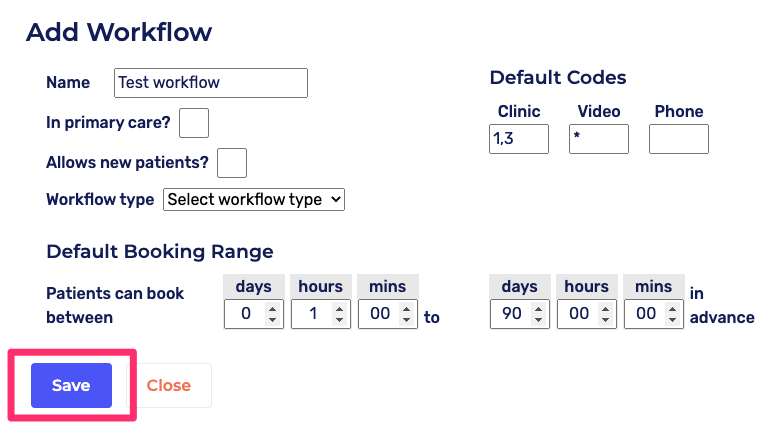Image resolution: width=782 pixels, height=422 pixels.
Task: Decrease minimum hours stepper down arrow
Action: 339,319
